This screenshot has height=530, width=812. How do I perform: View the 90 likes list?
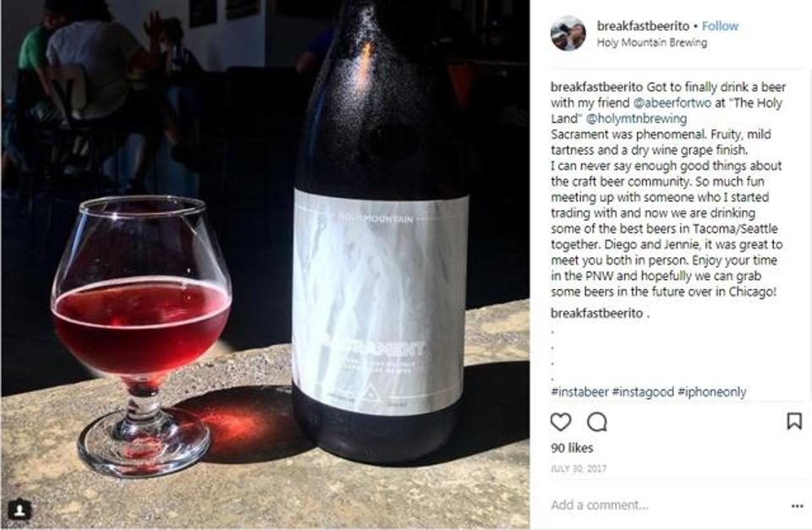(x=572, y=448)
